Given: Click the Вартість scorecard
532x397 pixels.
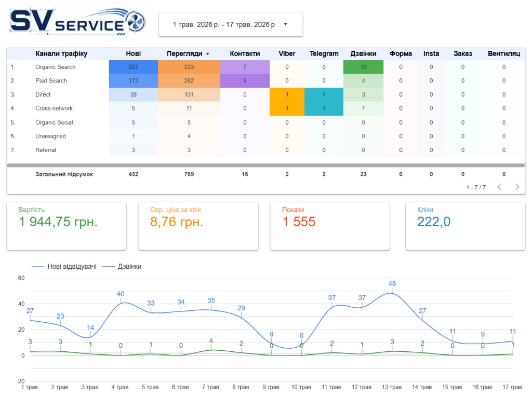Looking at the screenshot, I should tap(66, 226).
